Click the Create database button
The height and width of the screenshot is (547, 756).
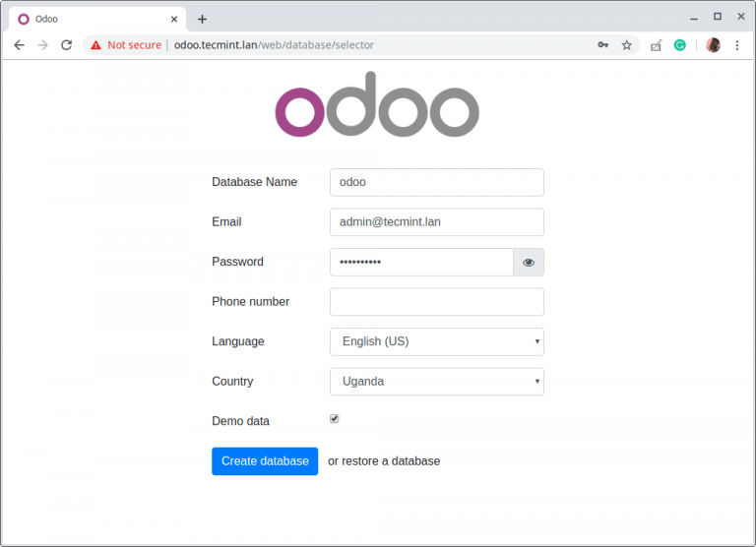point(265,461)
